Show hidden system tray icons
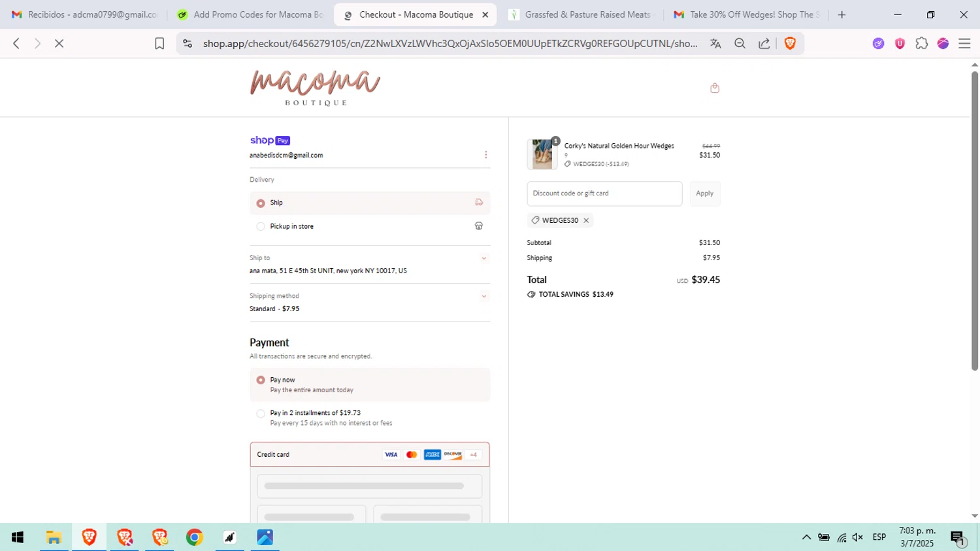This screenshot has height=551, width=980. point(806,537)
